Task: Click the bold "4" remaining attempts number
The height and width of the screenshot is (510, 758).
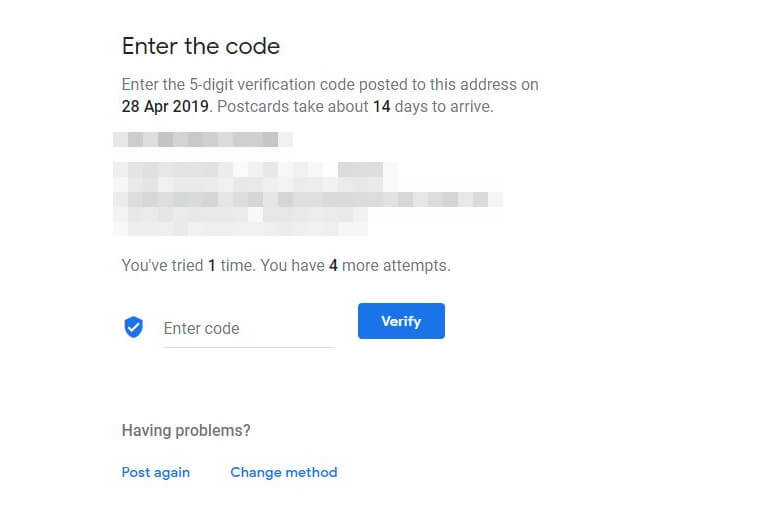Action: coord(333,265)
